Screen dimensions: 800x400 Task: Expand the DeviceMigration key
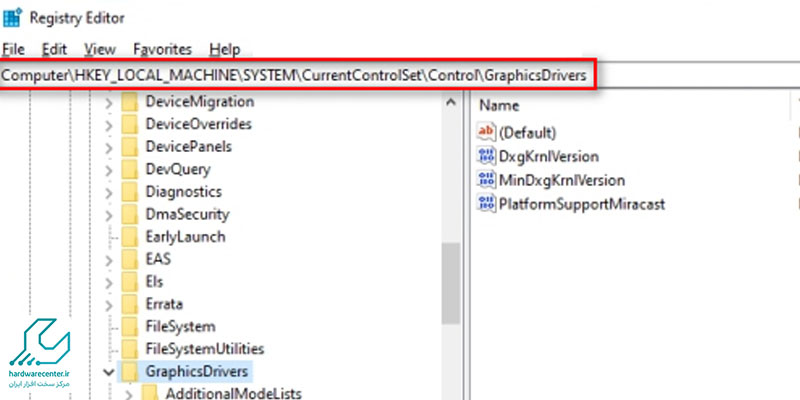(x=109, y=102)
